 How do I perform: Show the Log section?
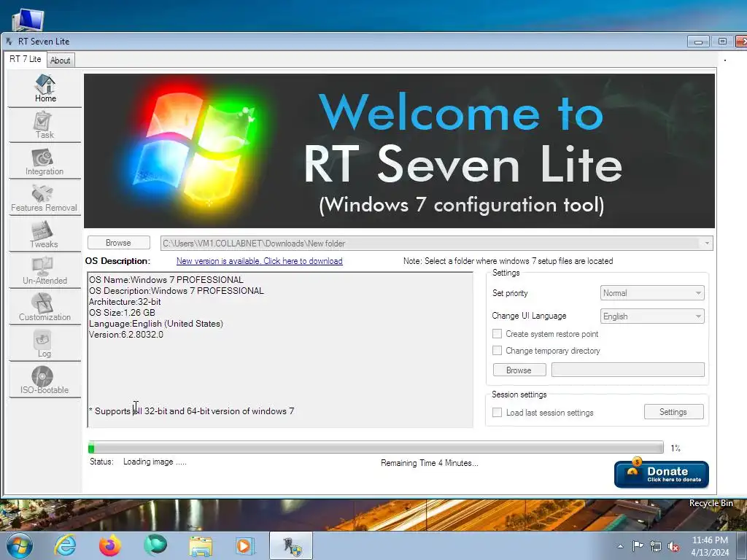pos(44,344)
